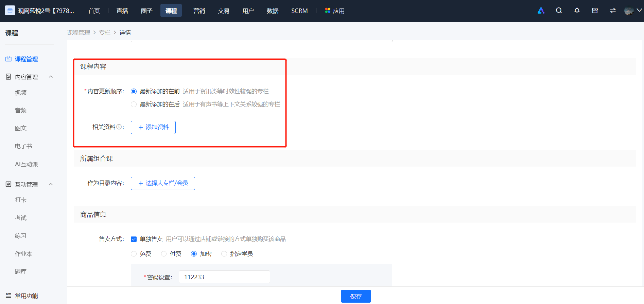Select the 付费 radio button
The image size is (644, 304).
[164, 254]
